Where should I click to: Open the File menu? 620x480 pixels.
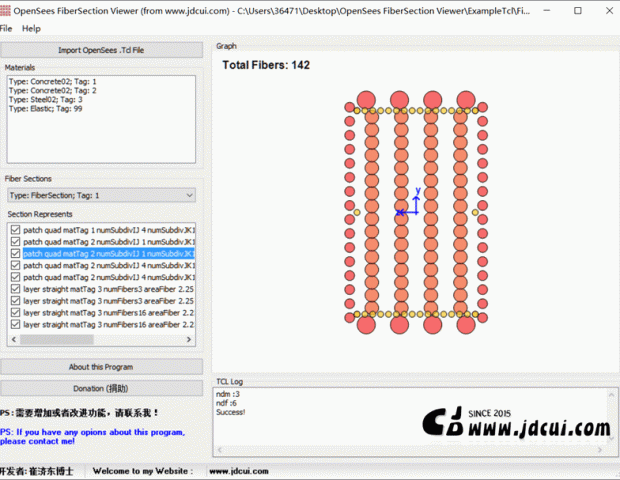pos(7,29)
